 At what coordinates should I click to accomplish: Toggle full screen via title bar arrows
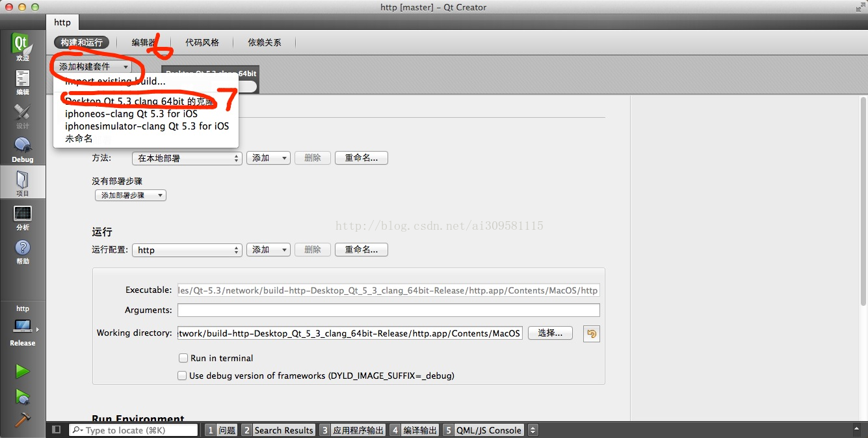click(x=860, y=7)
